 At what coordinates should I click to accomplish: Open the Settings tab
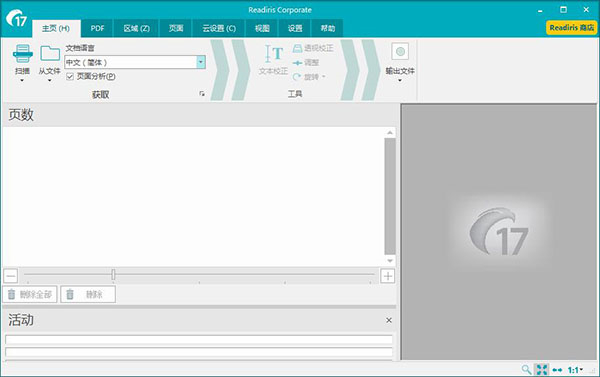coord(295,28)
